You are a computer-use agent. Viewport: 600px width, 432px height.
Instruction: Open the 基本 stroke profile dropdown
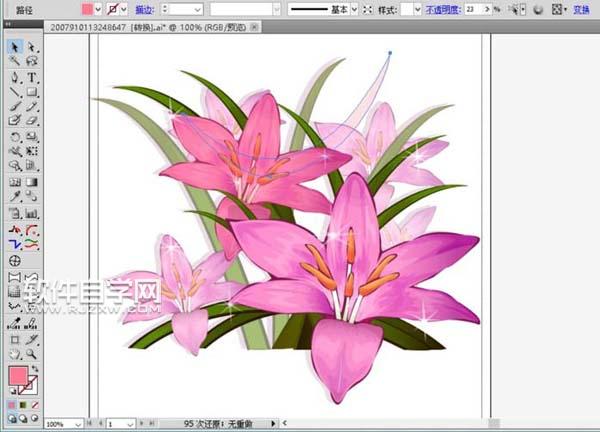point(354,10)
